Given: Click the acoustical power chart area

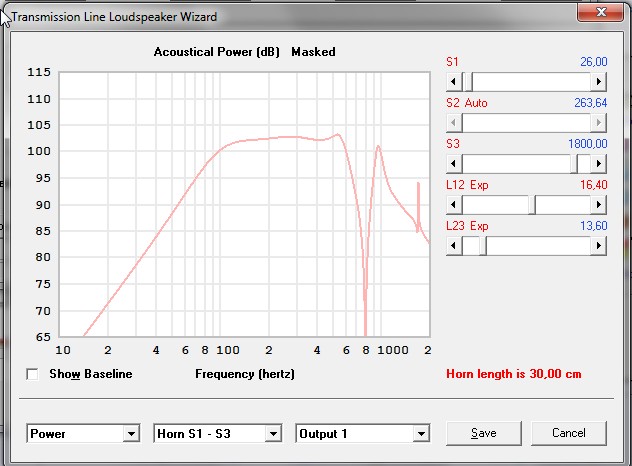Looking at the screenshot, I should [x=245, y=204].
